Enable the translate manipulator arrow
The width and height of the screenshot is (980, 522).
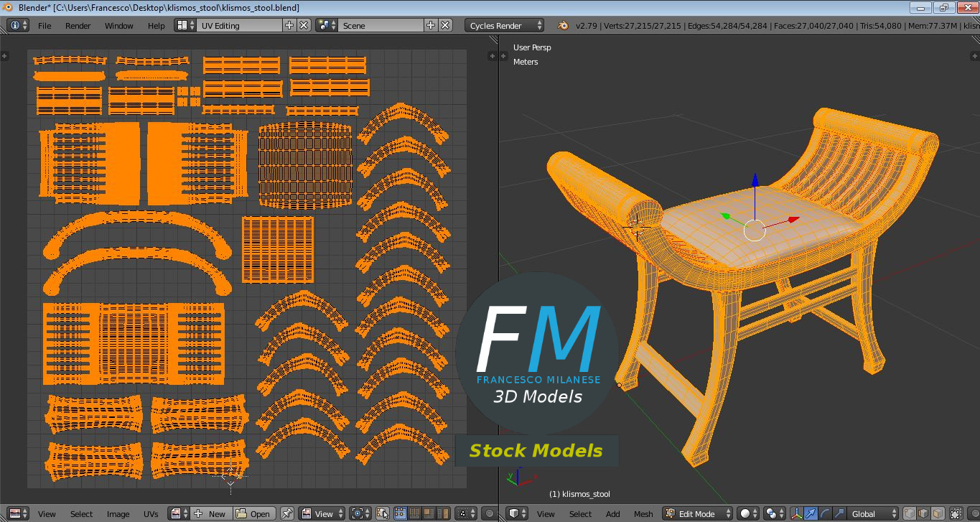tap(811, 513)
